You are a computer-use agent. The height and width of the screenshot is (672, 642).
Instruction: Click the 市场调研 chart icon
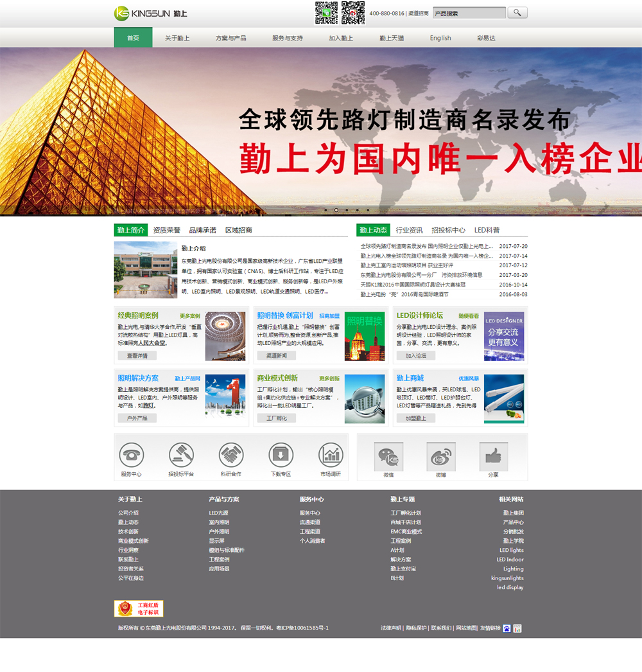pos(331,455)
